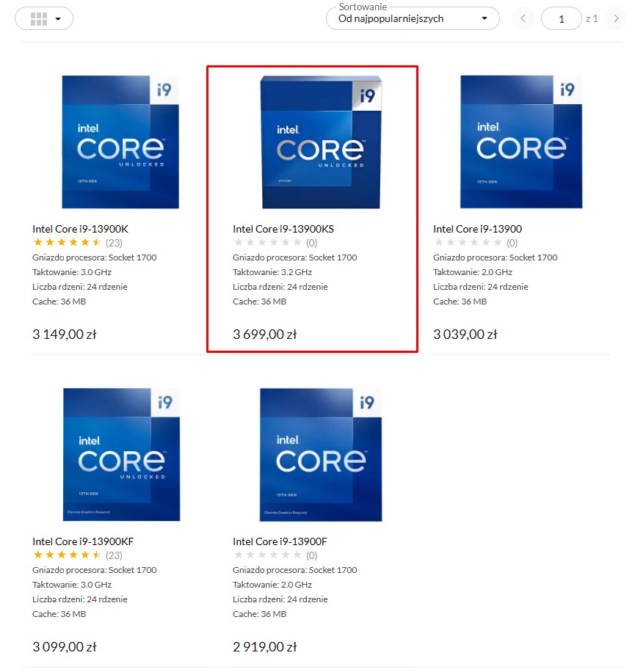Open the Intel Core i9-13900F title link
The width and height of the screenshot is (635, 672).
(x=280, y=541)
